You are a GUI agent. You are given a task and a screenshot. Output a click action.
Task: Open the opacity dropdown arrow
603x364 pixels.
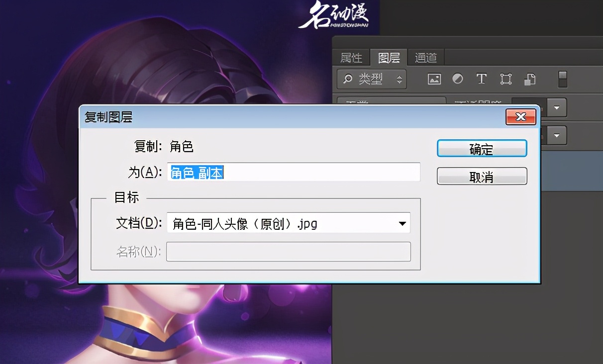click(557, 107)
